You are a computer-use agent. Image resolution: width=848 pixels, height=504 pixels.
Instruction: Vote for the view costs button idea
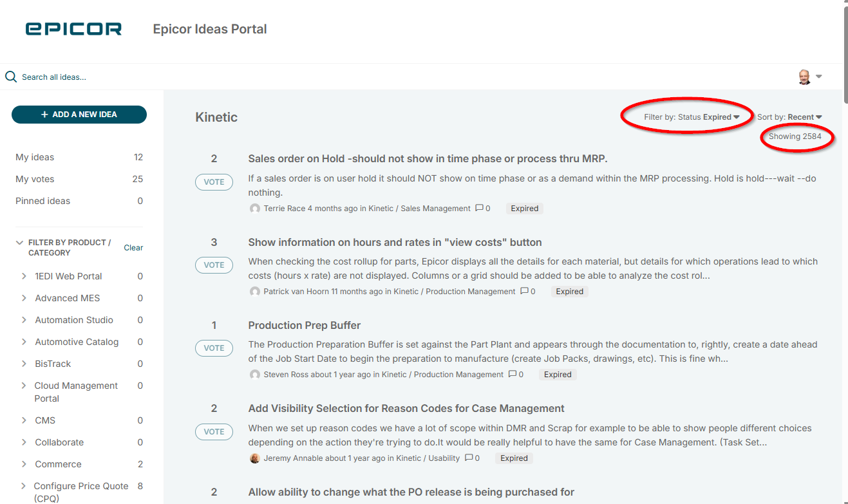[214, 265]
